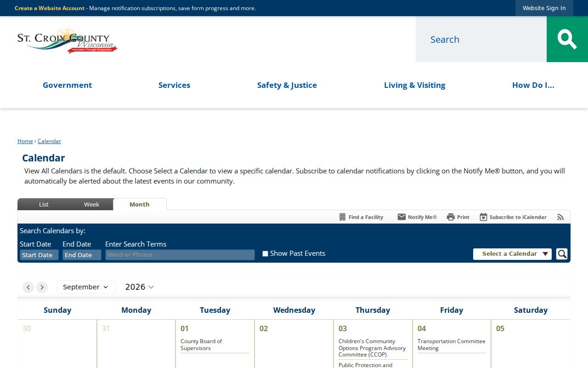This screenshot has width=588, height=368.
Task: Follow the Calendar breadcrumb link
Action: 49,141
